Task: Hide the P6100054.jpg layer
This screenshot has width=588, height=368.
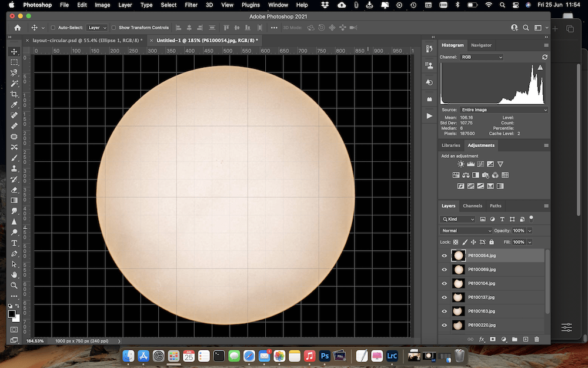Action: click(445, 256)
